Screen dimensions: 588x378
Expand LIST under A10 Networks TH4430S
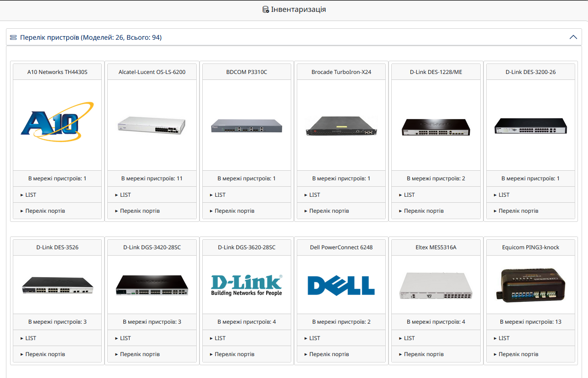pos(57,195)
